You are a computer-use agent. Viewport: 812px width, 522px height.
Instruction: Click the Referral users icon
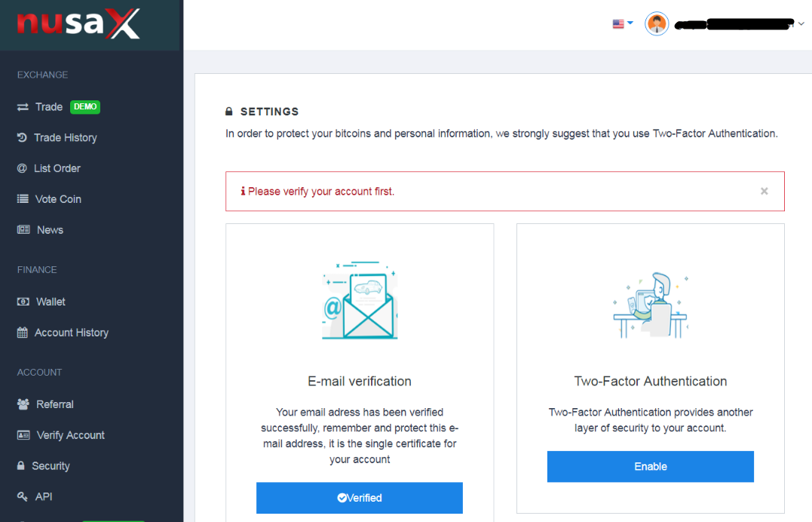pos(23,404)
